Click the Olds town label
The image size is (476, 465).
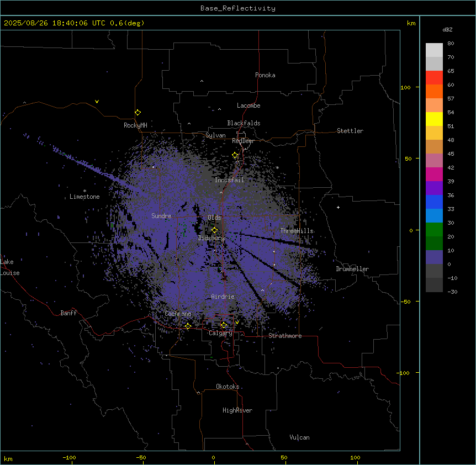tap(214, 218)
